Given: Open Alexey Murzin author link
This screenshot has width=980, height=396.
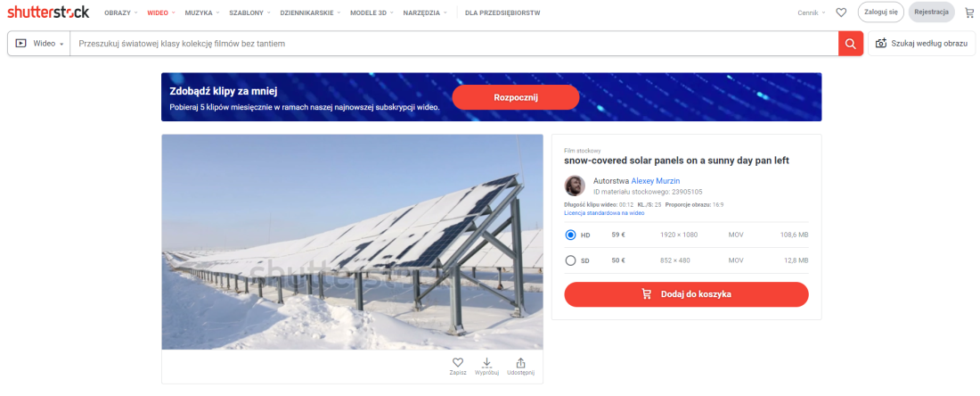Looking at the screenshot, I should coord(655,181).
